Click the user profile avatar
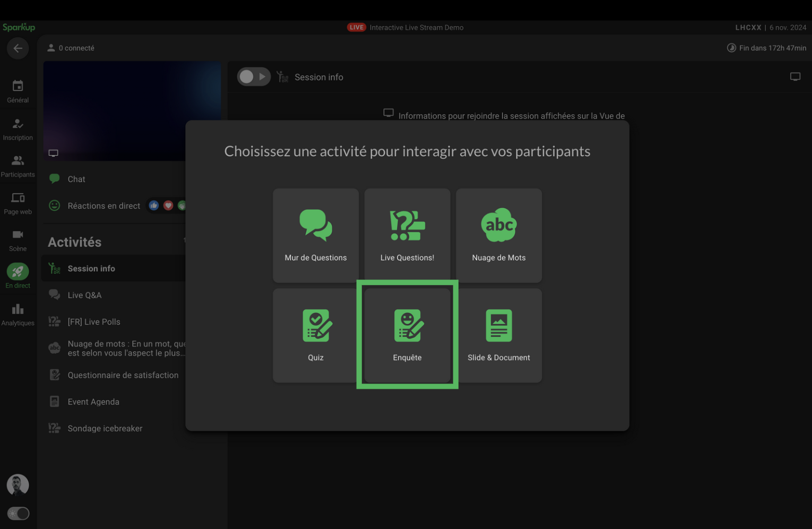The height and width of the screenshot is (529, 812). tap(18, 484)
